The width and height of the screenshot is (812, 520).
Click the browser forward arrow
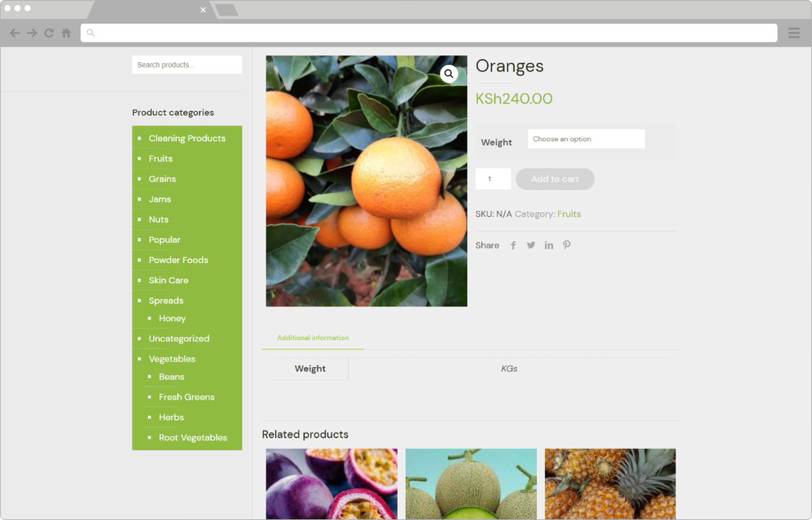pos(32,32)
